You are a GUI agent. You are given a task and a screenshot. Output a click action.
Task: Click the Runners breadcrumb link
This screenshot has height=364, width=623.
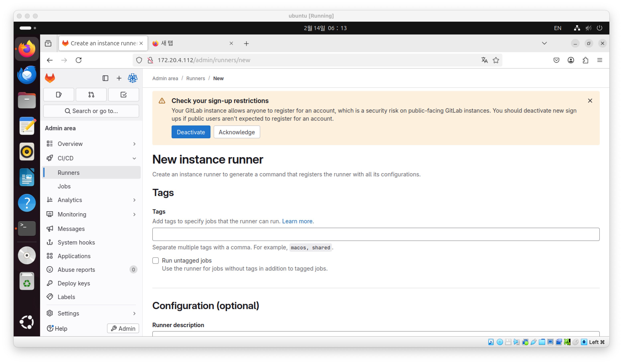pyautogui.click(x=196, y=78)
